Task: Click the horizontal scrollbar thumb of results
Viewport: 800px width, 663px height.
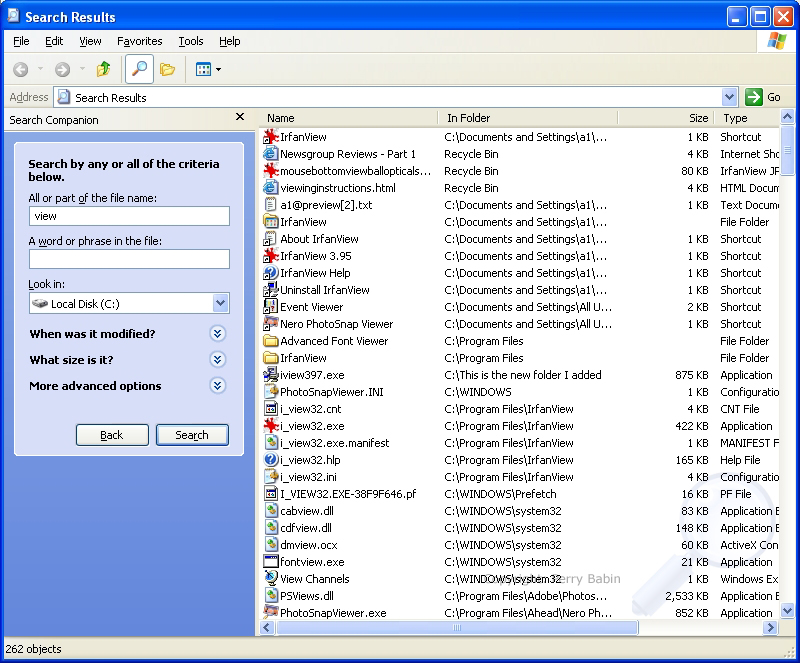Action: [457, 627]
